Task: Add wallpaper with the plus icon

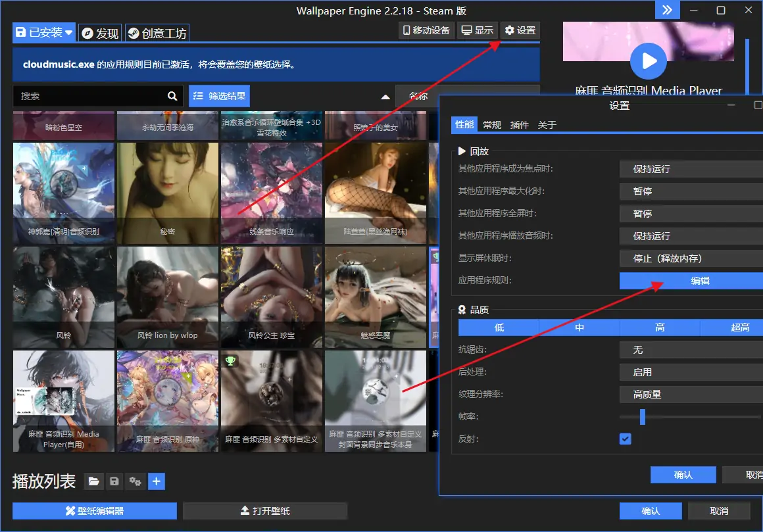Action: pos(156,482)
